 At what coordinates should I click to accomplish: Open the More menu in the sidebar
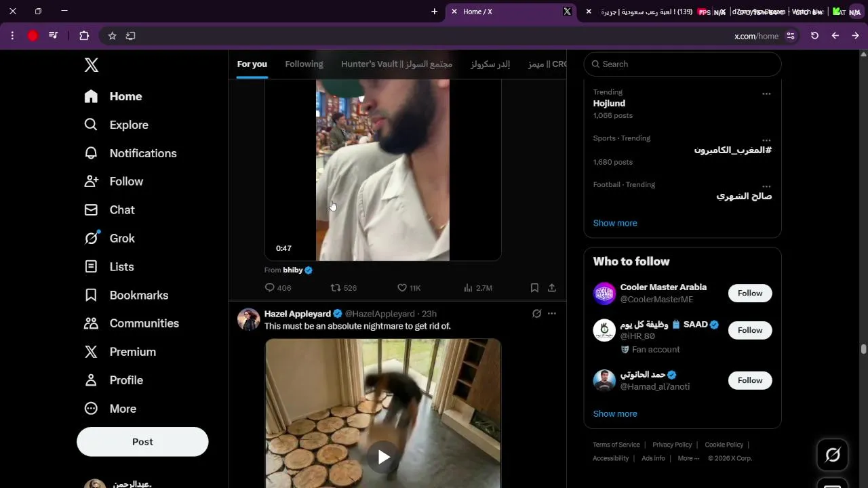pyautogui.click(x=110, y=409)
